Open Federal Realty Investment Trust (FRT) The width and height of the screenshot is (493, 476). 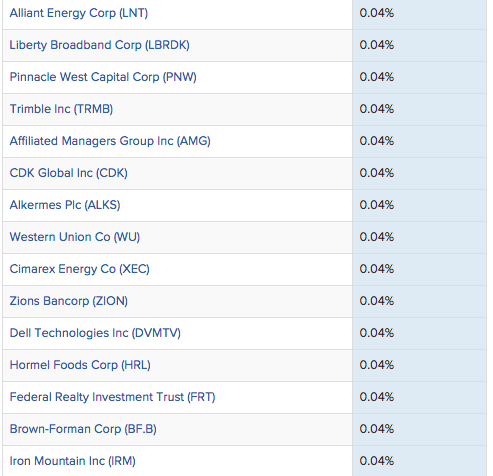click(x=112, y=397)
